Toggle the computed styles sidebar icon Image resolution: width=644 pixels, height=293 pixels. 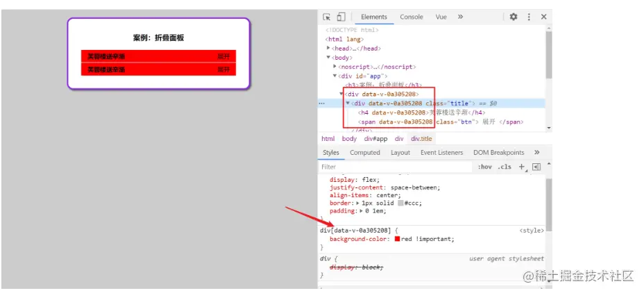(536, 167)
